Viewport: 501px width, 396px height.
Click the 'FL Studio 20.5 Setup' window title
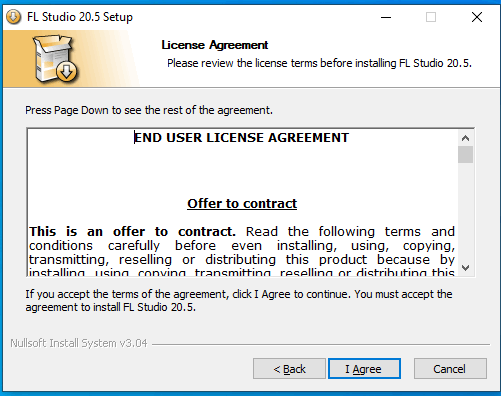(80, 17)
